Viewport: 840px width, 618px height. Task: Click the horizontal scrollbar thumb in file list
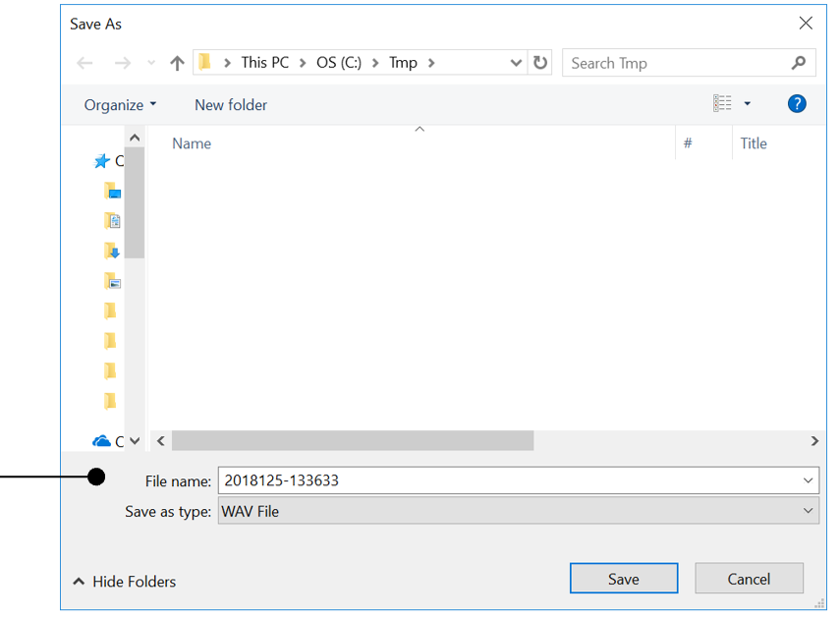(353, 440)
